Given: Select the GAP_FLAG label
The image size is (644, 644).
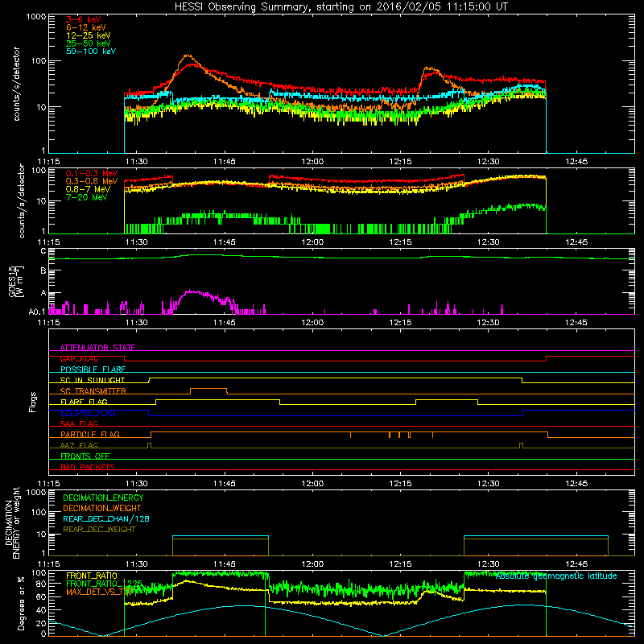Looking at the screenshot, I should point(79,358).
